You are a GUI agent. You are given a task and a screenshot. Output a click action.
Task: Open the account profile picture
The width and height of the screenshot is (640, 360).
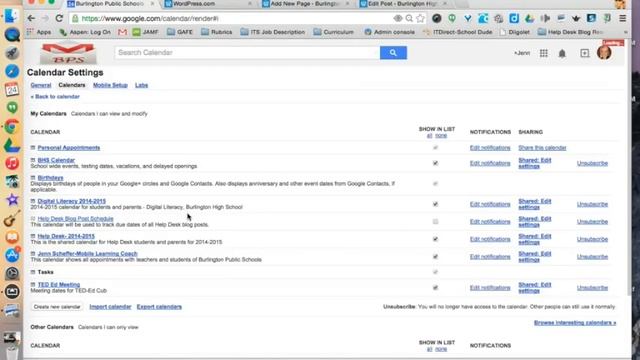pyautogui.click(x=604, y=53)
